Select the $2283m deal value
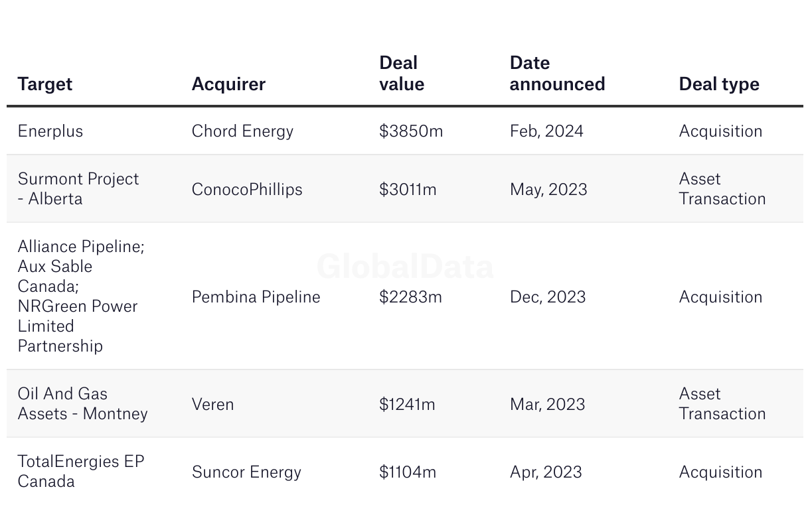Screen dimensions: 810x532 pos(410,297)
